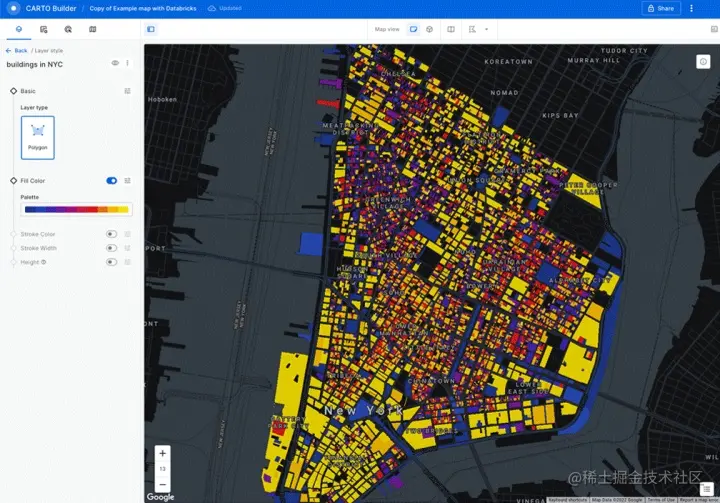Click the map title Copy of Example map with Databricks
Screen dimensions: 720x503
pyautogui.click(x=143, y=8)
